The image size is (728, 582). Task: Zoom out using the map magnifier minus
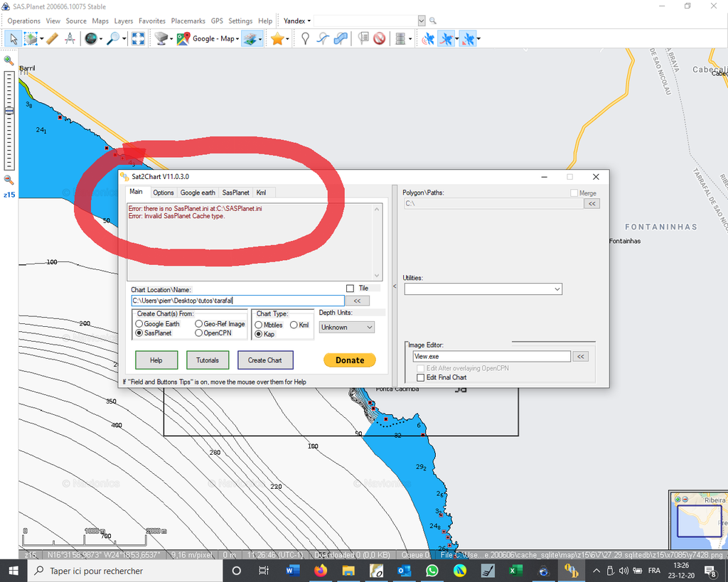9,180
